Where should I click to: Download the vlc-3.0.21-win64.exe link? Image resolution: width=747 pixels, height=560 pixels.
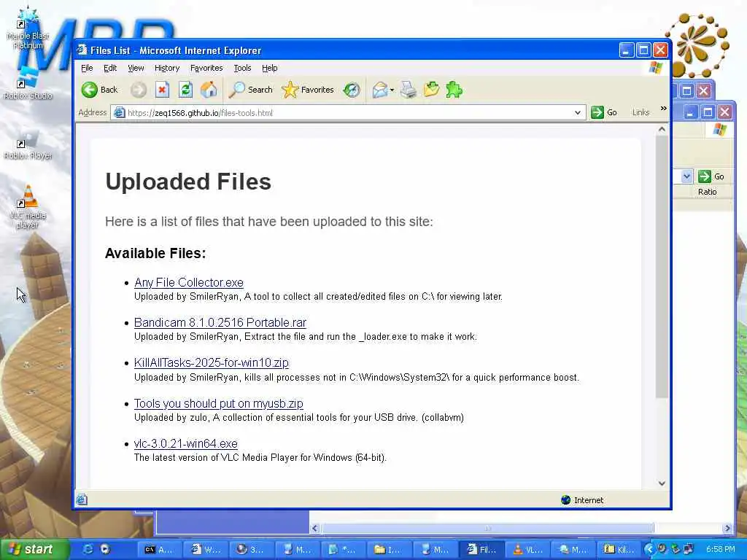pyautogui.click(x=185, y=443)
